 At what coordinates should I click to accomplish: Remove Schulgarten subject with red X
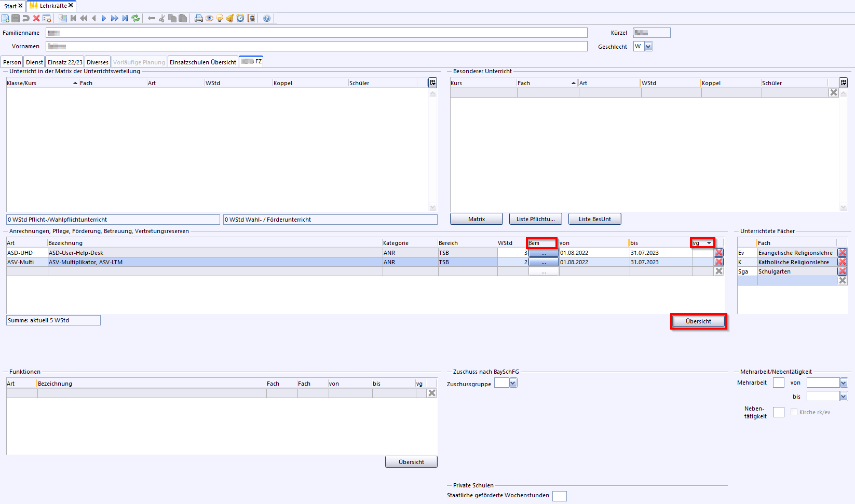click(843, 271)
